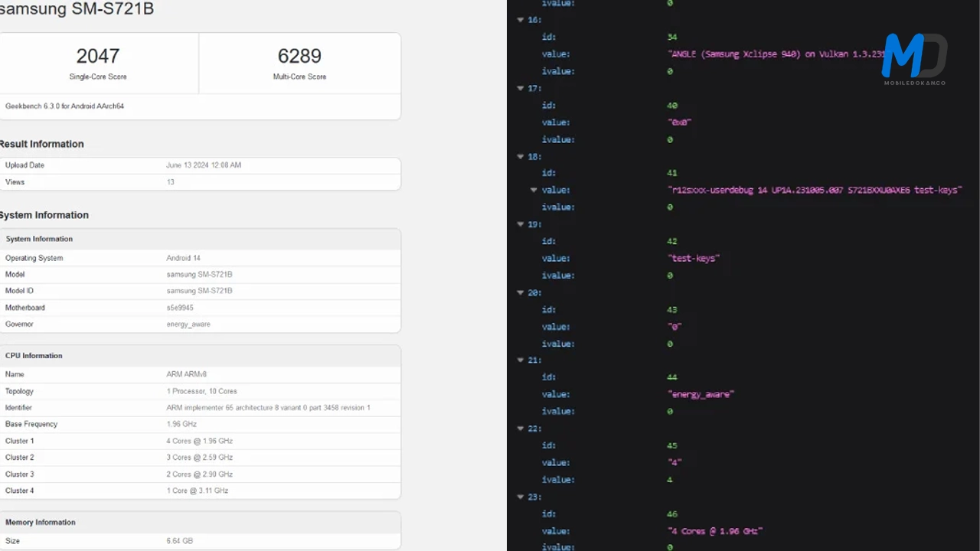Image resolution: width=980 pixels, height=551 pixels.
Task: Click the Motherboard value s5e9945
Action: point(180,308)
